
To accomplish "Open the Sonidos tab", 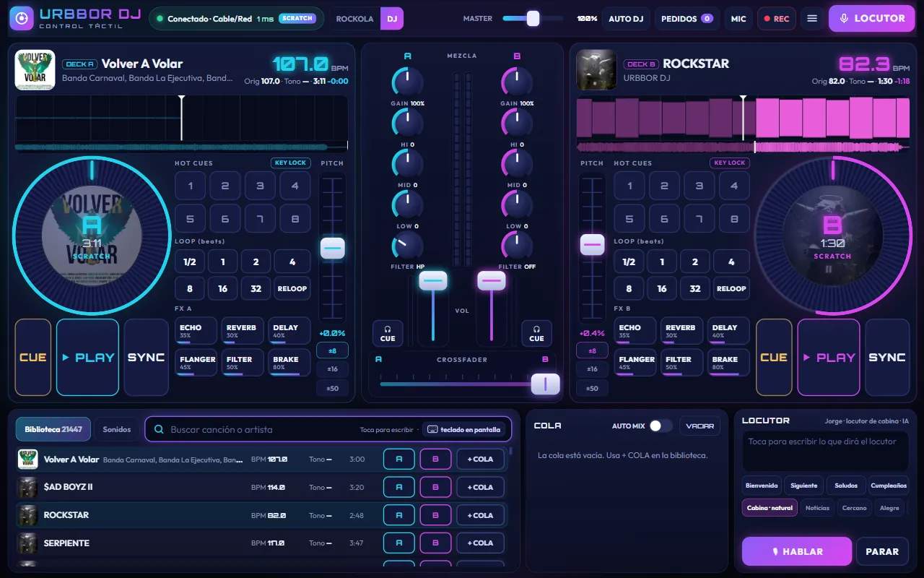I will tap(117, 429).
